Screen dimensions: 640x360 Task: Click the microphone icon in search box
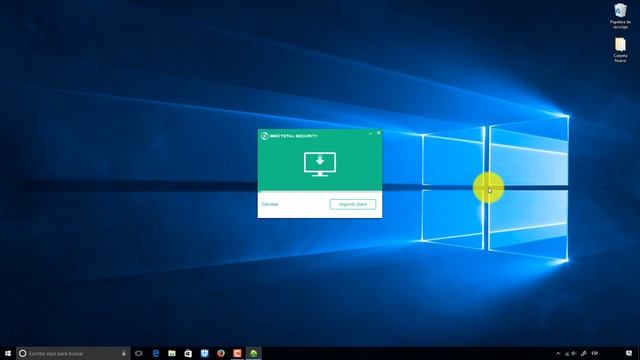pos(124,353)
